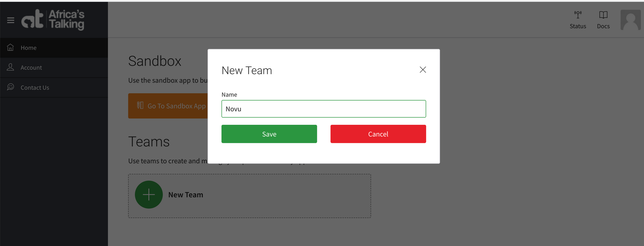The width and height of the screenshot is (644, 246).
Task: Click the Africa's Talking logo
Action: (53, 20)
